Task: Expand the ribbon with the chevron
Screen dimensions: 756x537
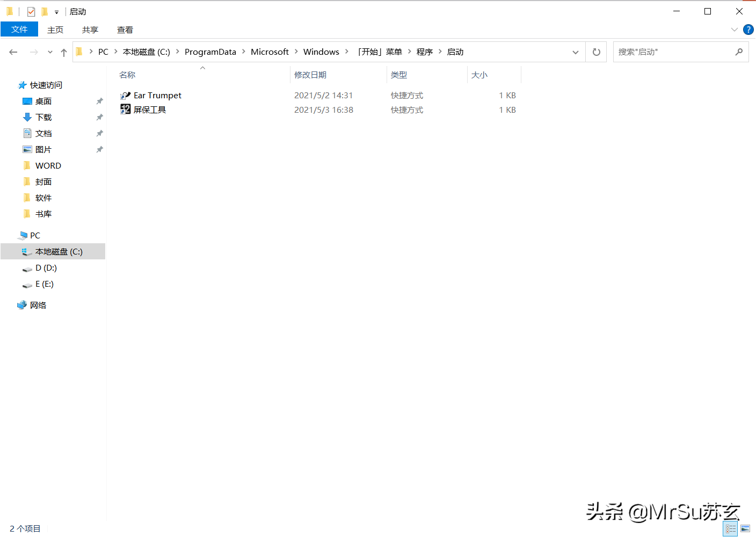Action: 735,30
